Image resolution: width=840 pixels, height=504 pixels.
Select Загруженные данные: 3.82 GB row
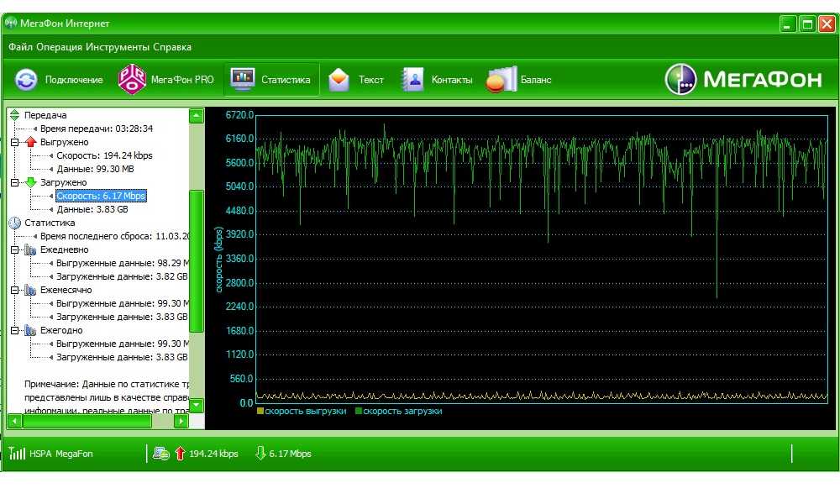(x=122, y=276)
